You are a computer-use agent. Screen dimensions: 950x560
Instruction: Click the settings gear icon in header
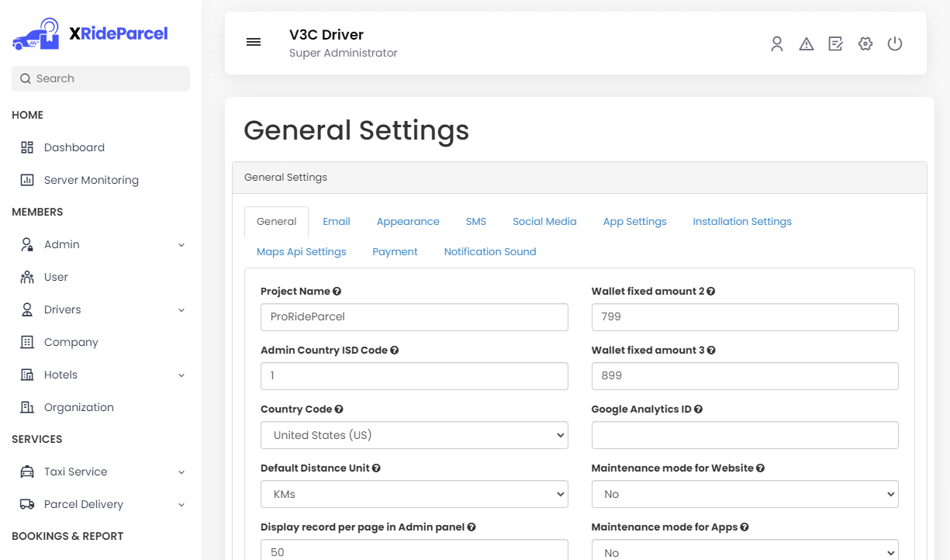[x=865, y=44]
